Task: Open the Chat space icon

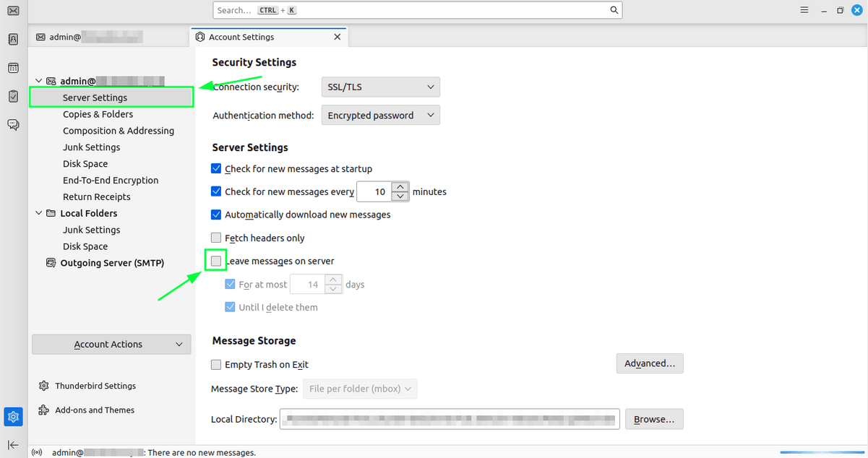Action: [x=13, y=124]
